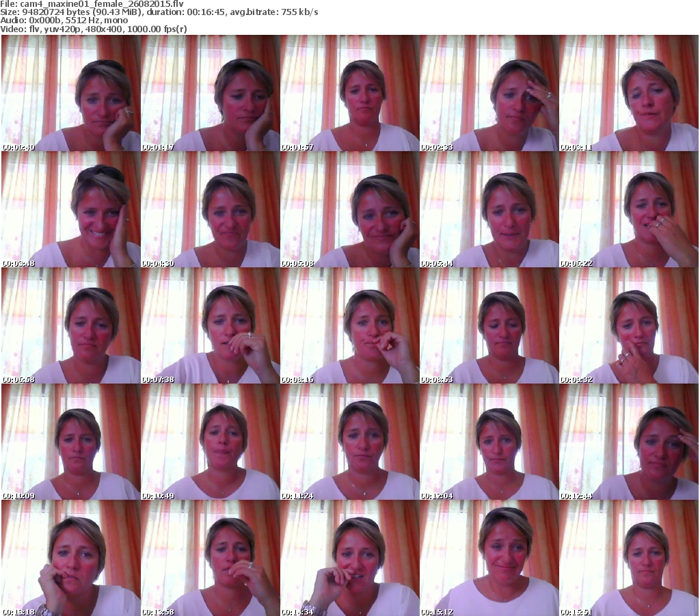Select the frame at 00:06:58

coord(71,325)
